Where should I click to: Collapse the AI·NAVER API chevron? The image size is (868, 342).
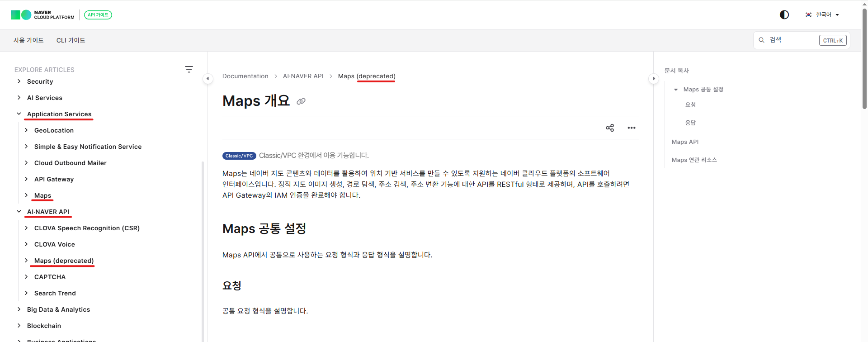click(x=19, y=212)
